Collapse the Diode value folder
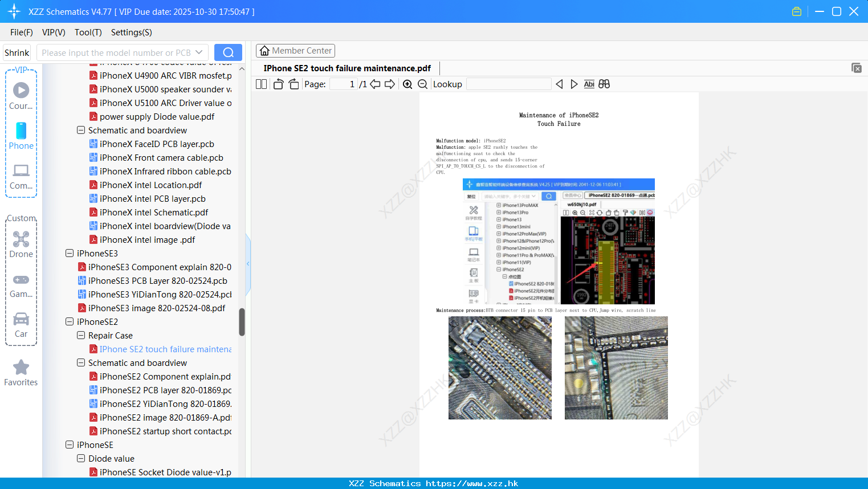 [x=81, y=458]
